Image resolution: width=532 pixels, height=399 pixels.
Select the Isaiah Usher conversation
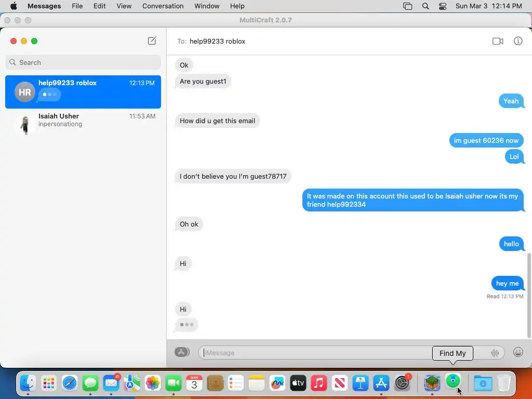(83, 124)
